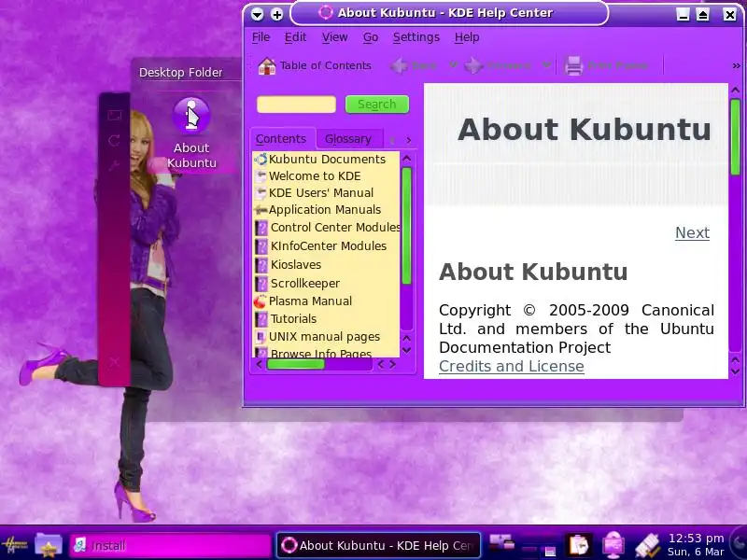Click the contents tree scroll up arrow
The image size is (747, 560).
pyautogui.click(x=406, y=158)
